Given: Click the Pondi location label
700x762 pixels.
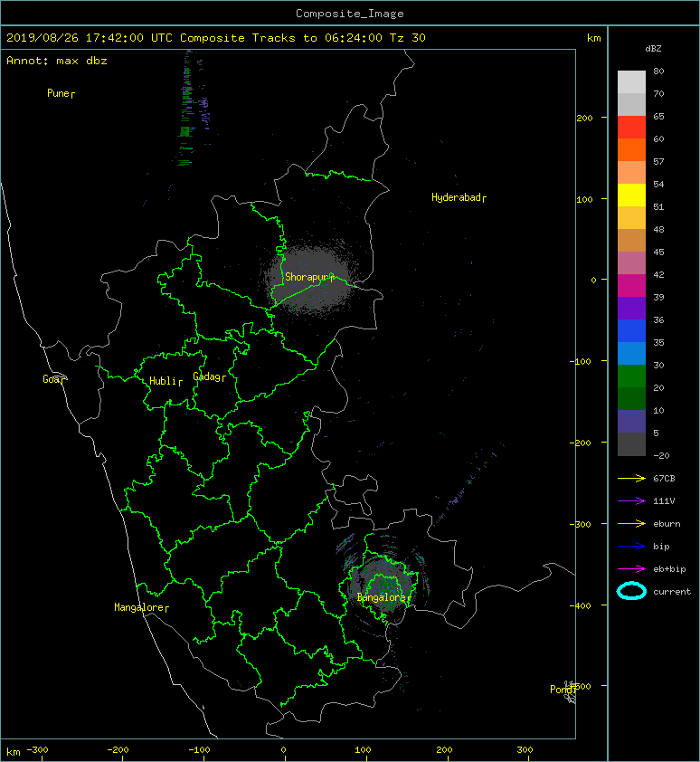Looking at the screenshot, I should (x=563, y=690).
